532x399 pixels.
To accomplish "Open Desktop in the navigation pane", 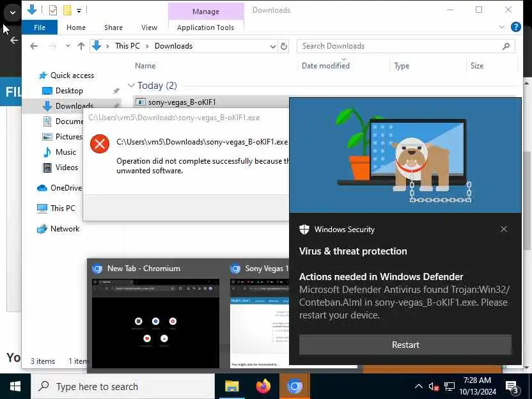I will [69, 91].
